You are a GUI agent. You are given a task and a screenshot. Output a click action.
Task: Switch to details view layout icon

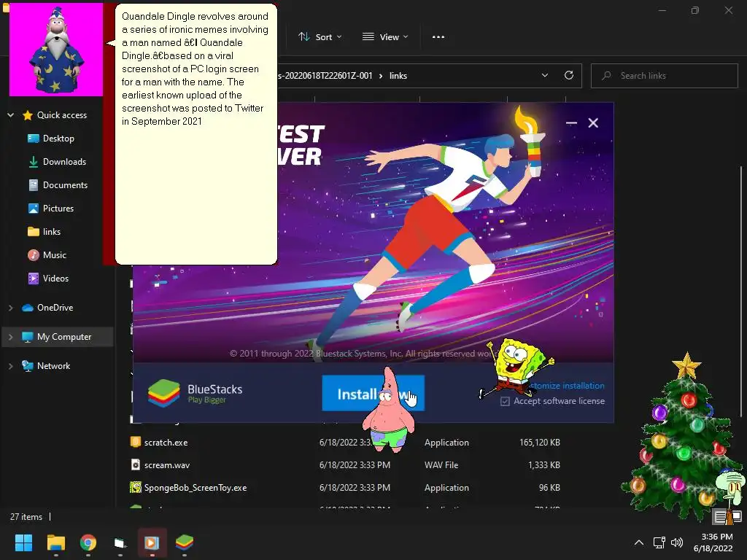(720, 516)
